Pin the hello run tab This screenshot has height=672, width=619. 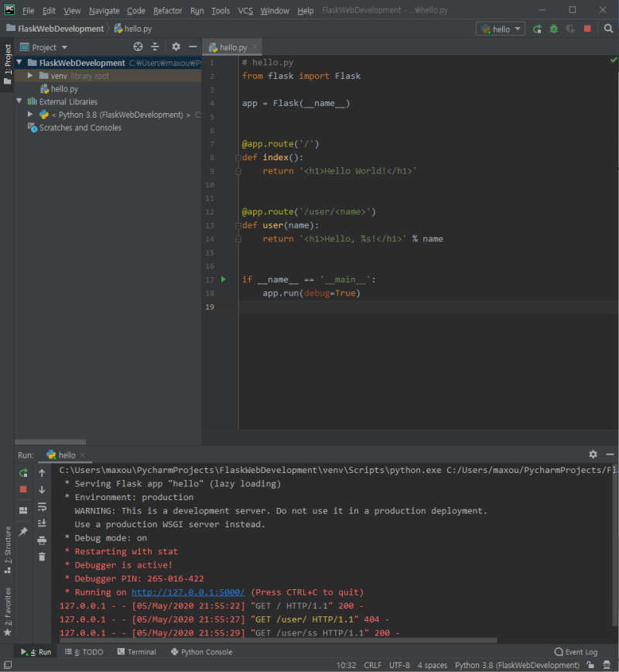(x=23, y=531)
